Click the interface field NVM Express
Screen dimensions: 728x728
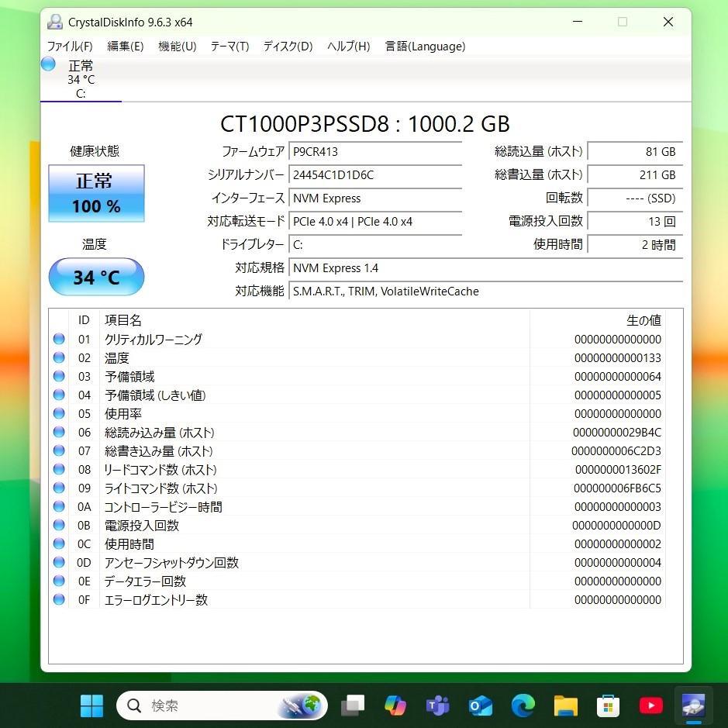[375, 198]
